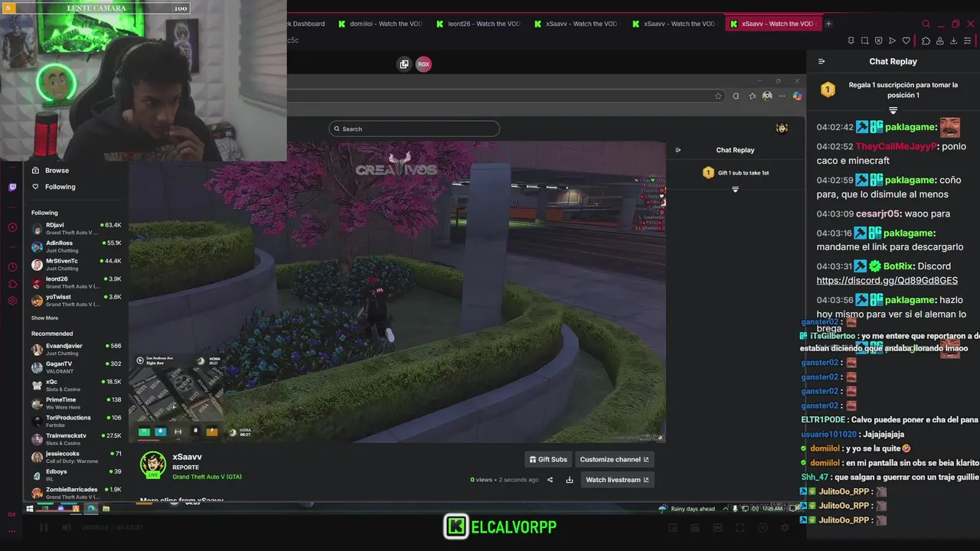980x551 pixels.
Task: Expand Show More under Following list
Action: [x=44, y=318]
